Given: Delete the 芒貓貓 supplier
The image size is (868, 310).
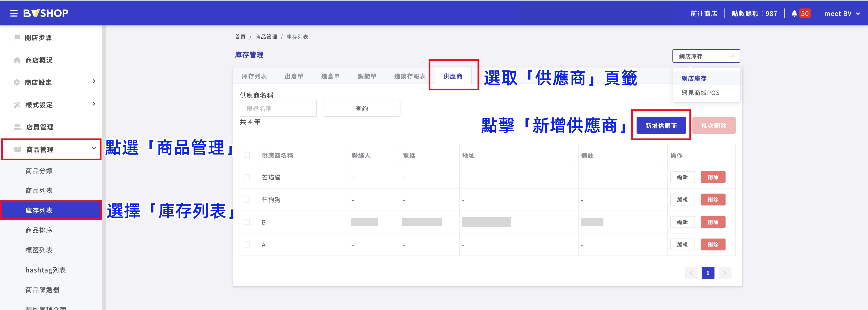Looking at the screenshot, I should (x=713, y=177).
